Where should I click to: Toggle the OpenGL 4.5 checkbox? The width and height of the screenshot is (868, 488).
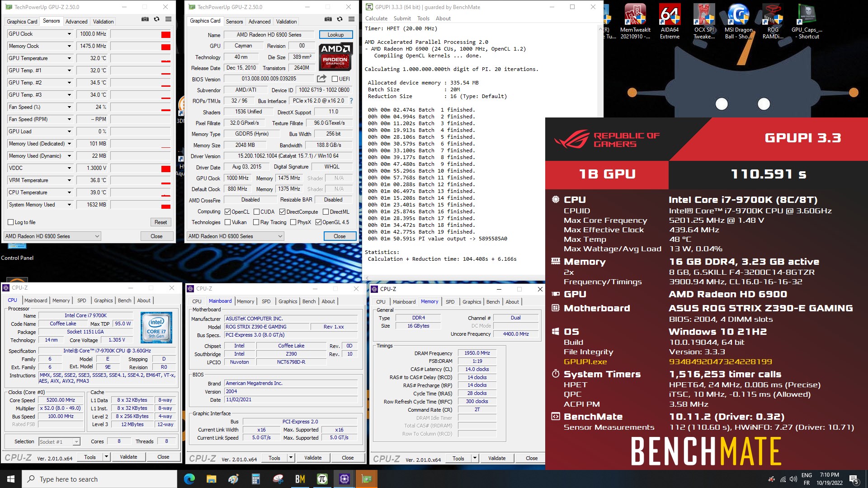click(318, 222)
